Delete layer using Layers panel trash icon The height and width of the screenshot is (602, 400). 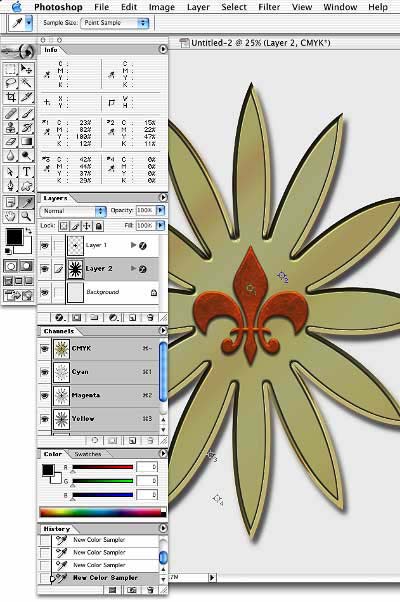[x=150, y=318]
